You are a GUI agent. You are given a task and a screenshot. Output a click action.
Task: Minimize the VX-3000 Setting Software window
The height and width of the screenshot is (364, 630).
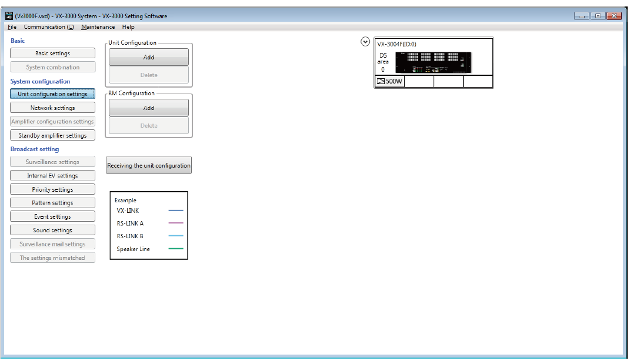(x=581, y=16)
